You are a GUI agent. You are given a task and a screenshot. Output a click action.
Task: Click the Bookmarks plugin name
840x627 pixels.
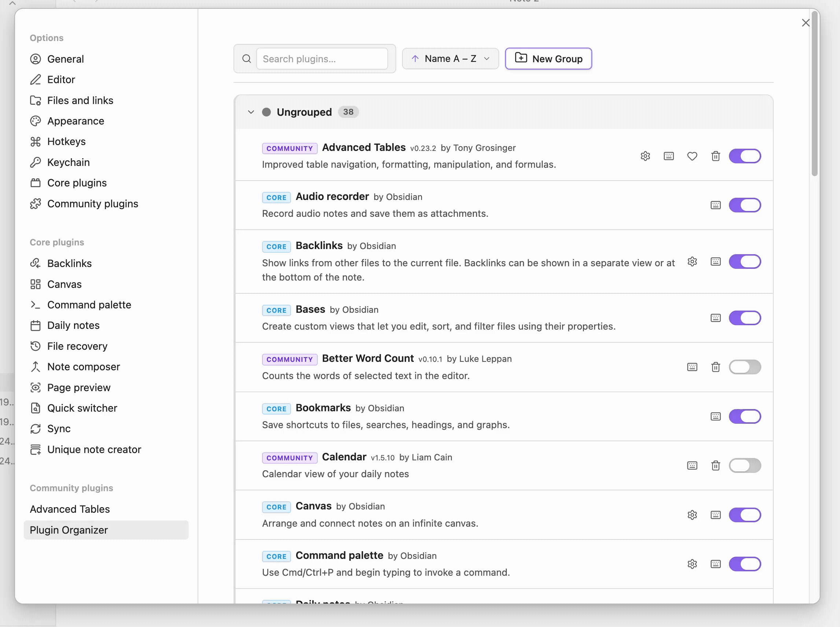[323, 408]
